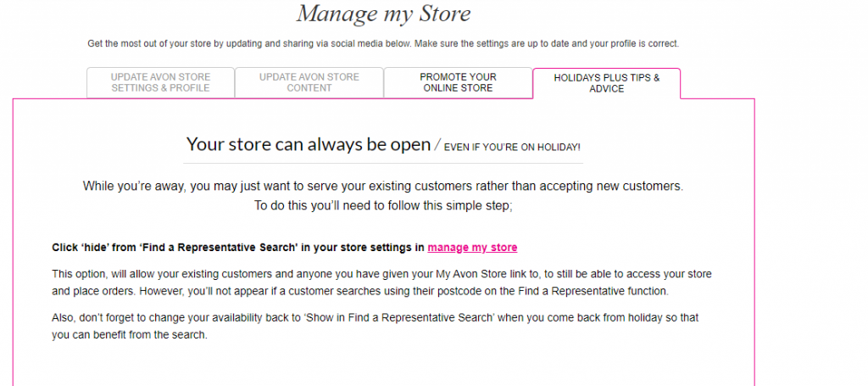Click the 'EVEN IF YOU'RE ON HOLIDAY!' text

(512, 148)
